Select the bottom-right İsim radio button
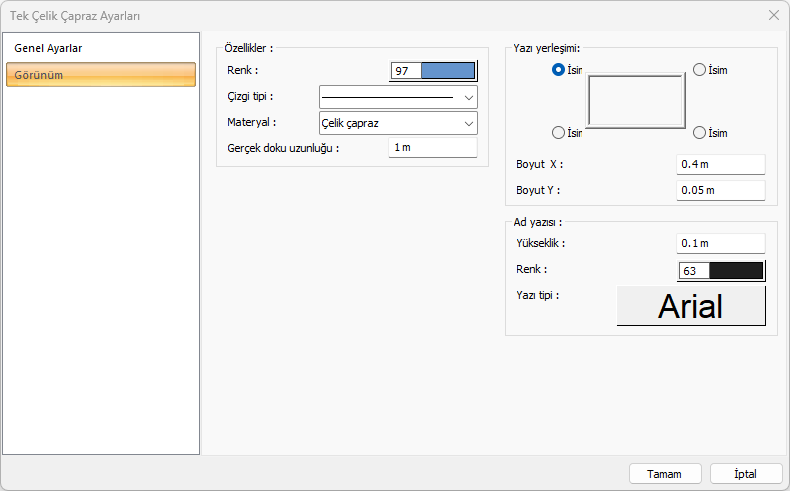The width and height of the screenshot is (790, 491). click(x=699, y=133)
